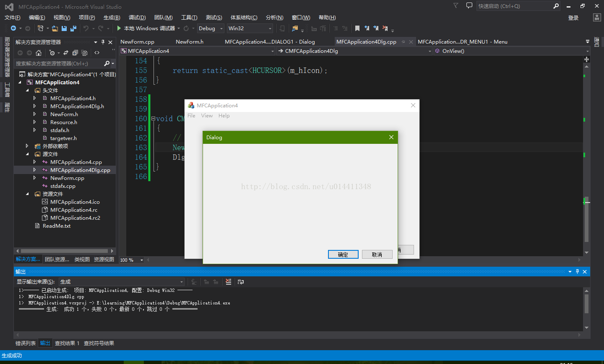604x364 pixels.
Task: Click the new project toolbar icon
Action: pyautogui.click(x=40, y=29)
